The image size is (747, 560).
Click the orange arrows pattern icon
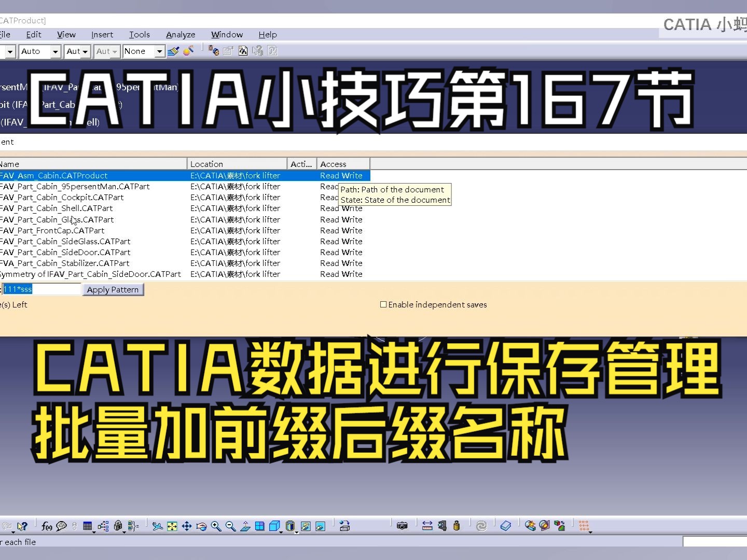coord(584,526)
